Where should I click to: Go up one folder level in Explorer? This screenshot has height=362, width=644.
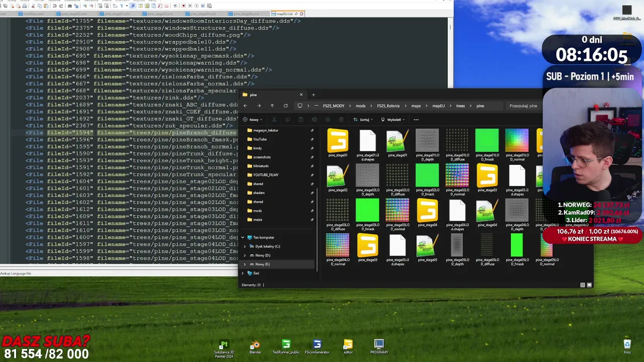[x=272, y=106]
